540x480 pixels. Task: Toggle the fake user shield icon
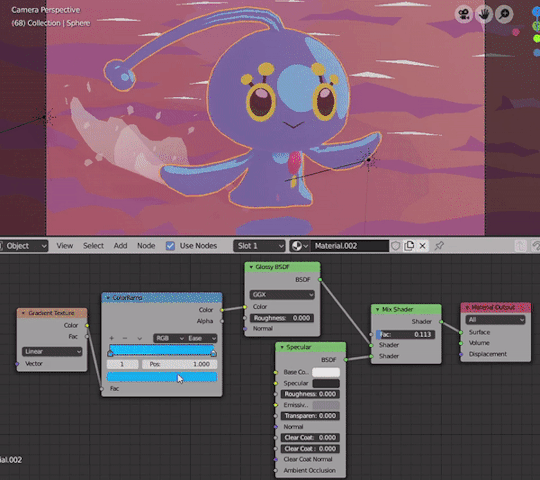coord(395,246)
